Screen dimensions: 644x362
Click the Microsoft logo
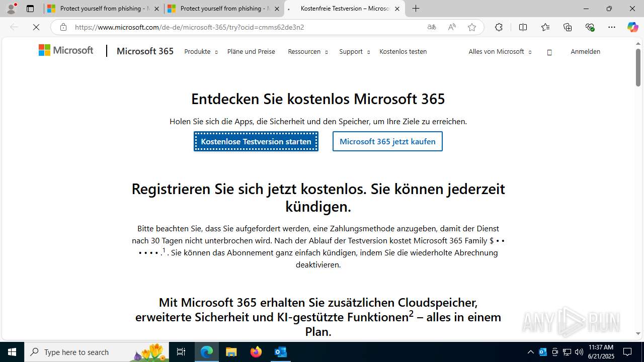[x=66, y=50]
